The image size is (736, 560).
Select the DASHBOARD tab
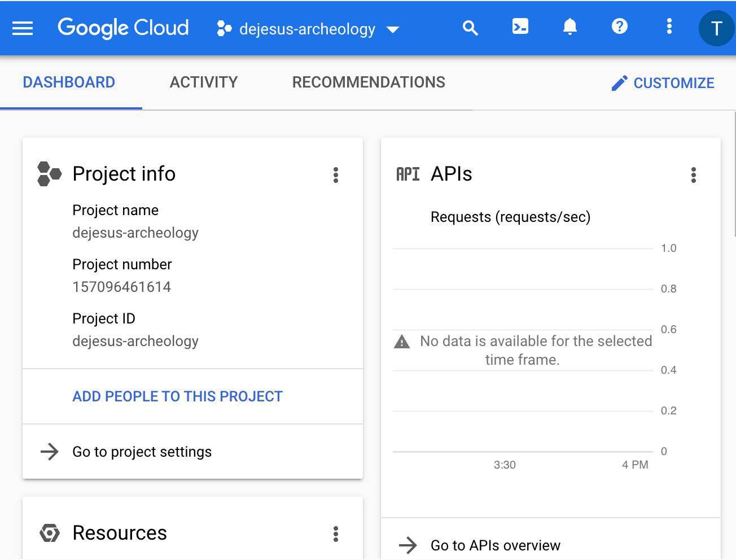[68, 82]
